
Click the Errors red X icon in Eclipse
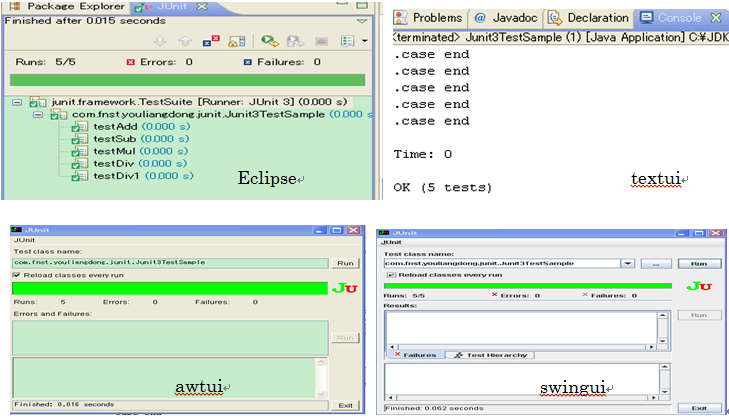coord(131,62)
